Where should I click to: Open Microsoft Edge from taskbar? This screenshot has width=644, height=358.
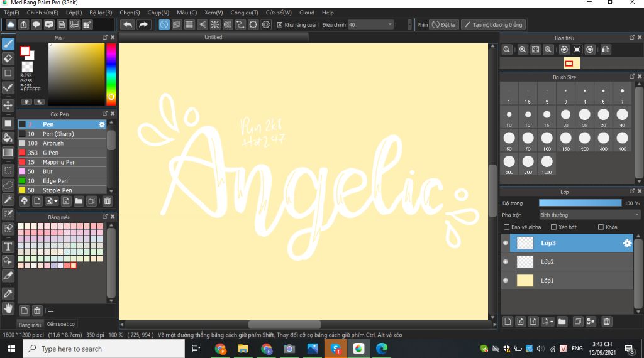point(382,349)
